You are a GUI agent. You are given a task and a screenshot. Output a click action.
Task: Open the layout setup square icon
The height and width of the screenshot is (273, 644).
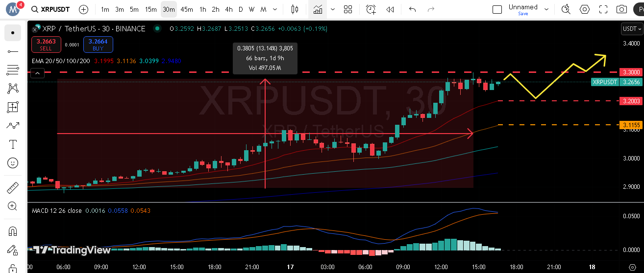click(x=497, y=9)
